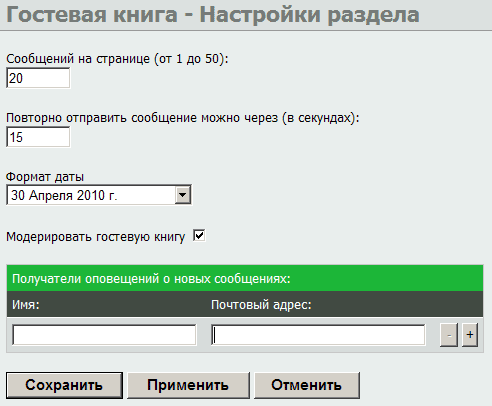This screenshot has height=406, width=492.
Task: Click the recipient Имя input field
Action: pos(104,335)
